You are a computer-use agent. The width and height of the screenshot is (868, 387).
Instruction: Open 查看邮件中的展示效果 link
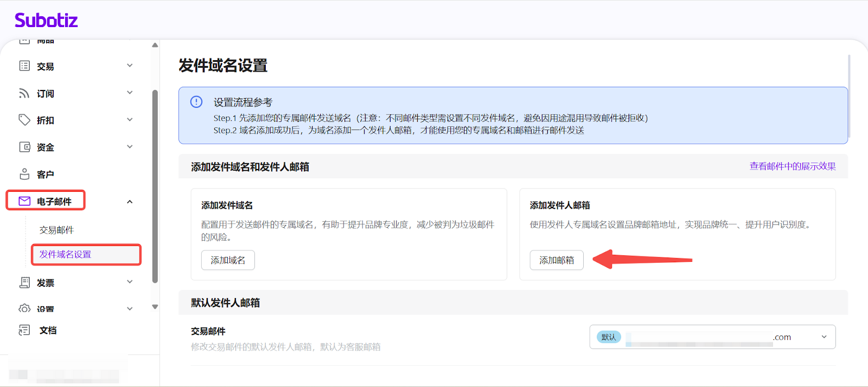coord(792,166)
